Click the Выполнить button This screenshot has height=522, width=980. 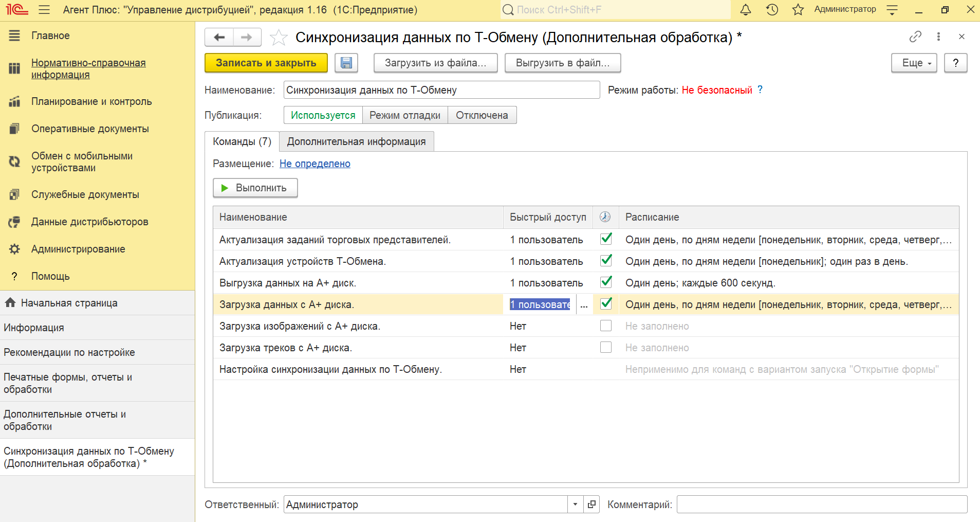pos(255,188)
